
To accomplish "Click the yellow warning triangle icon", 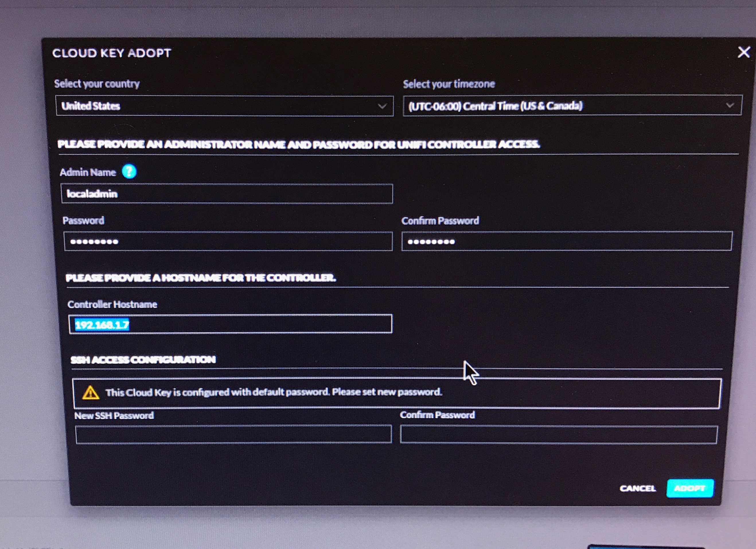I will point(91,393).
